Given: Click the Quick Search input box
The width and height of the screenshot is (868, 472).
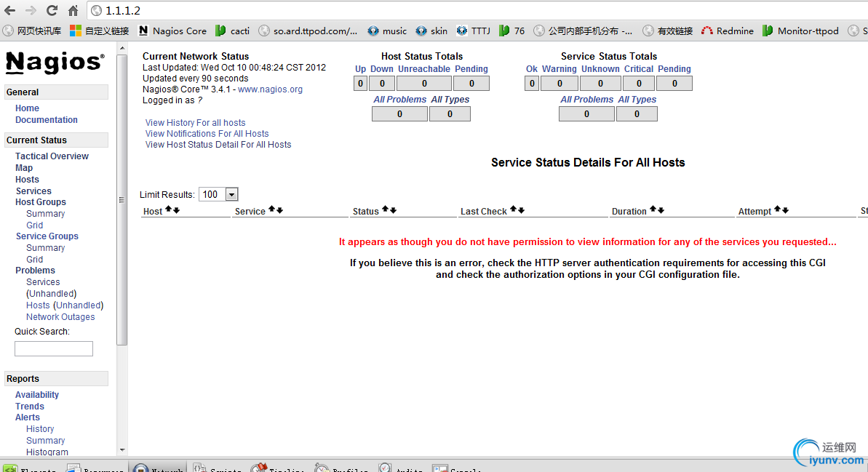Looking at the screenshot, I should tap(54, 348).
